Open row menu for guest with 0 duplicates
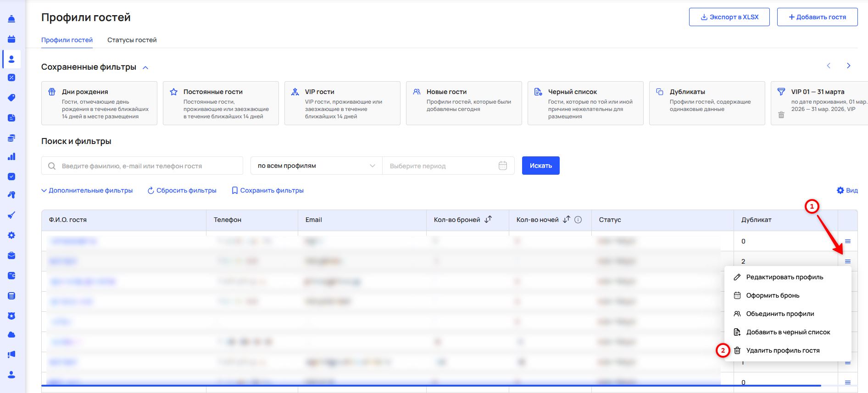 click(x=847, y=241)
